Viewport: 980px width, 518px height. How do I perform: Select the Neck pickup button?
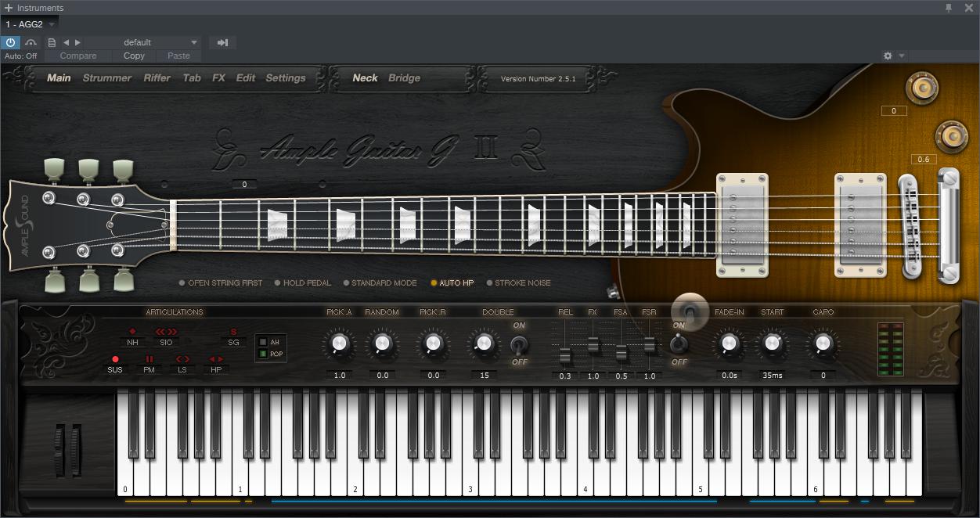click(365, 78)
